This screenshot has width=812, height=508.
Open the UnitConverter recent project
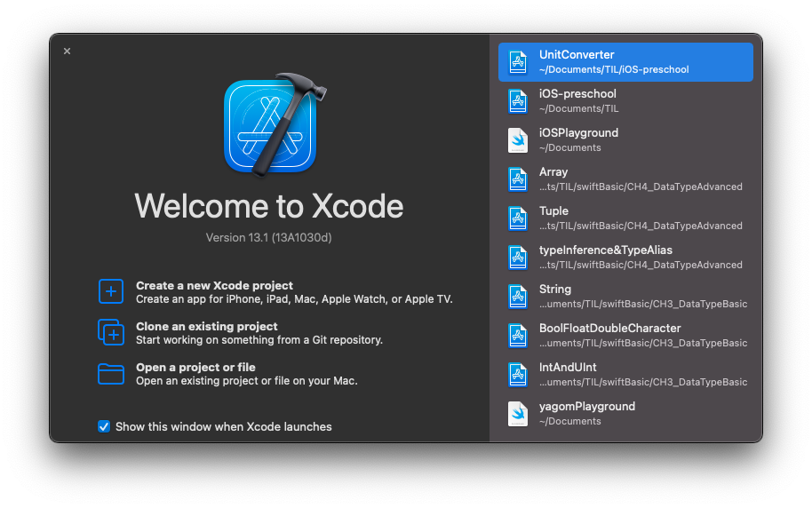pyautogui.click(x=625, y=62)
